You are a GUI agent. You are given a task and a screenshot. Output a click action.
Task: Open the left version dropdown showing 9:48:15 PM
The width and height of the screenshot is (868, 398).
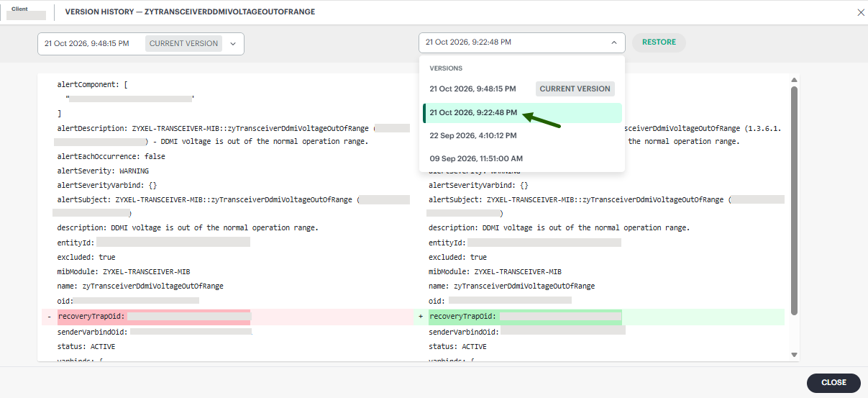tap(141, 43)
